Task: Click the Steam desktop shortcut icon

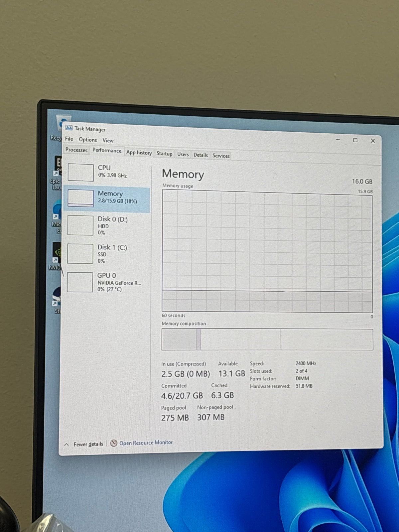Action: click(x=57, y=300)
